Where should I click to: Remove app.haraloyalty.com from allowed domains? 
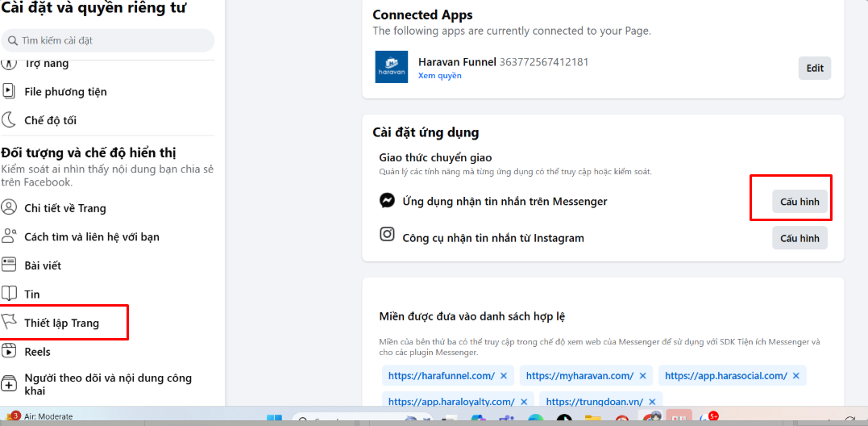click(524, 402)
